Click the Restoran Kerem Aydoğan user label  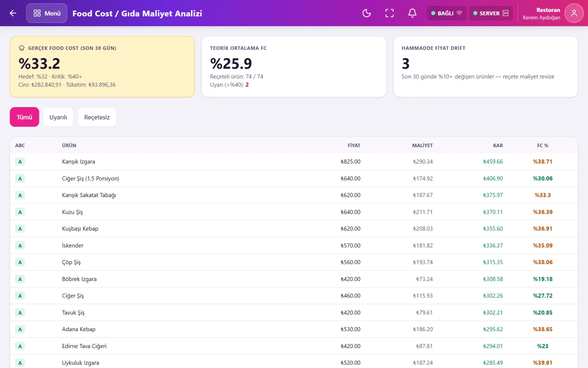[541, 14]
